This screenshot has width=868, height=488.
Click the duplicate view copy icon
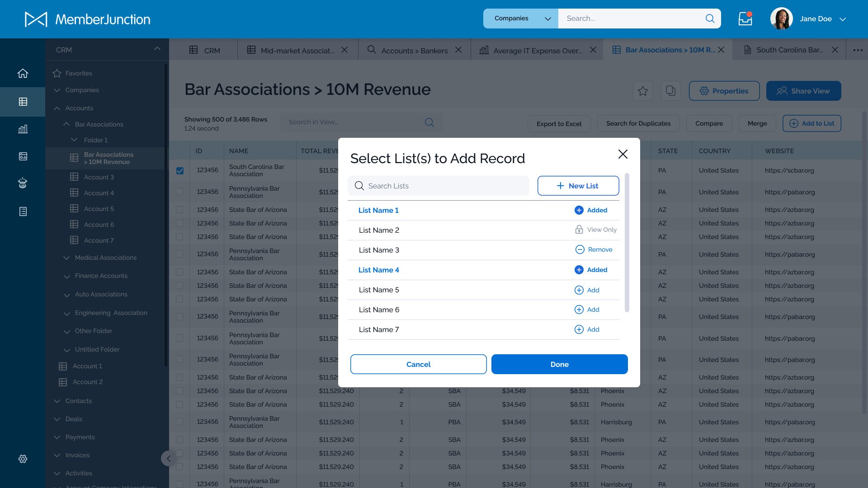(671, 91)
